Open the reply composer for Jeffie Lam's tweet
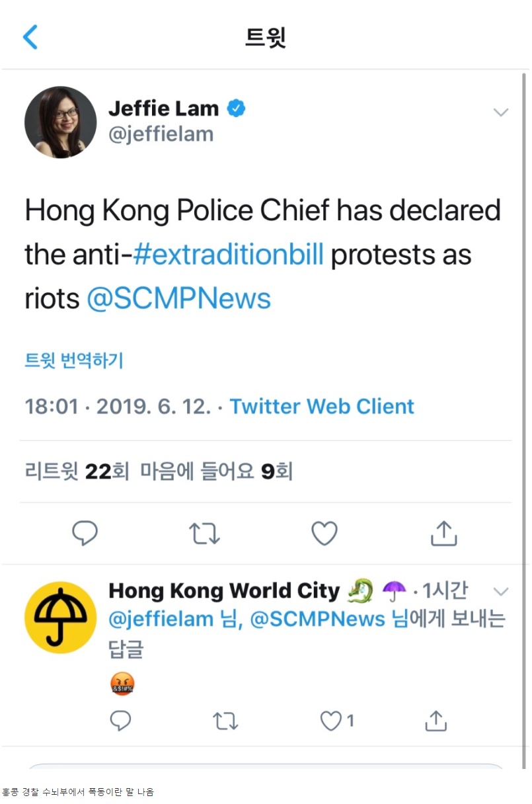Screen dimensions: 532x804 [85, 533]
